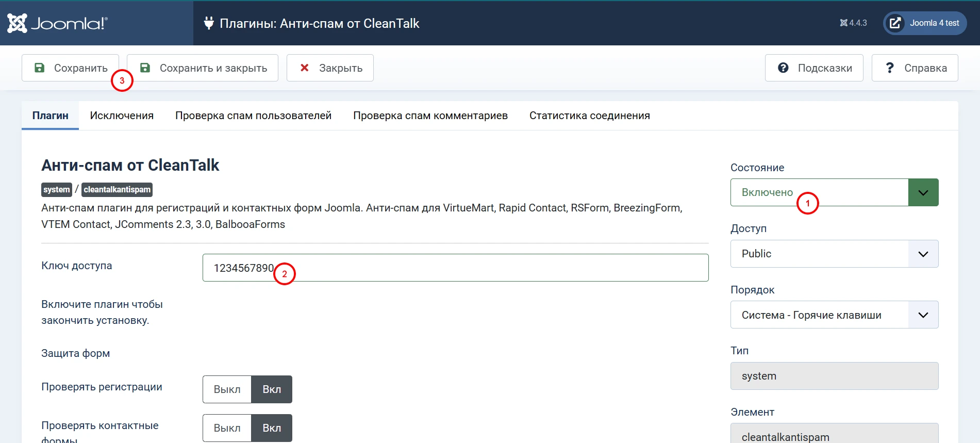Screen dimensions: 980x443
Task: Click the plug icon beside the plugin title
Action: [x=209, y=23]
